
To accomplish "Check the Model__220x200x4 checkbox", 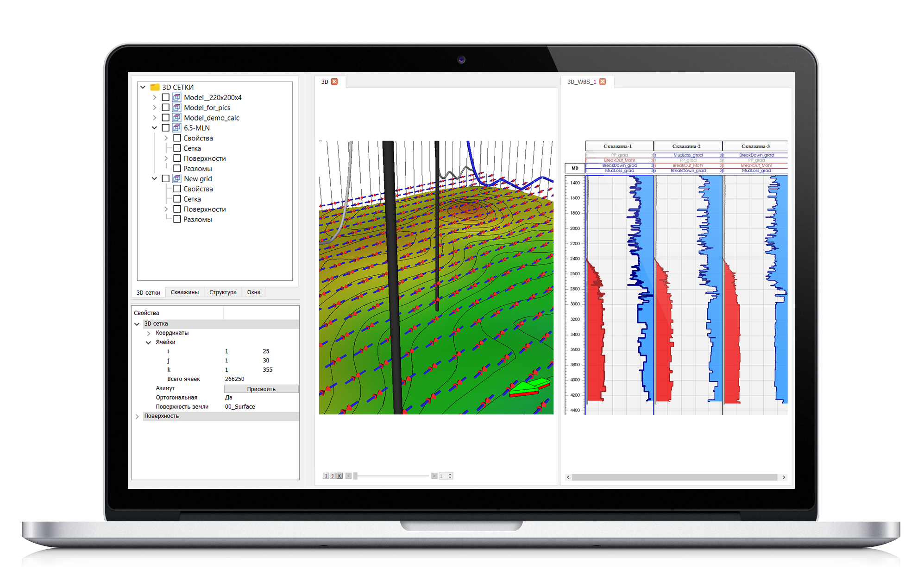I will pyautogui.click(x=165, y=97).
